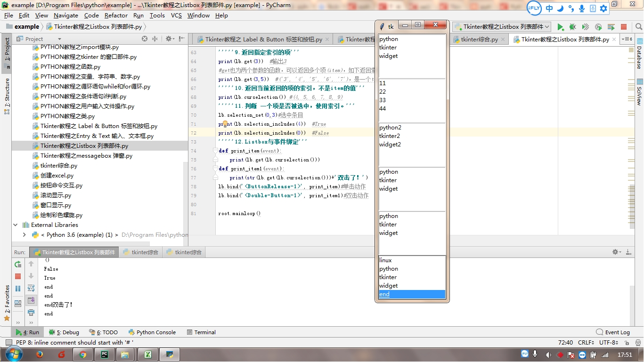Open the run configuration dropdown
This screenshot has width=644, height=362.
pos(502,27)
